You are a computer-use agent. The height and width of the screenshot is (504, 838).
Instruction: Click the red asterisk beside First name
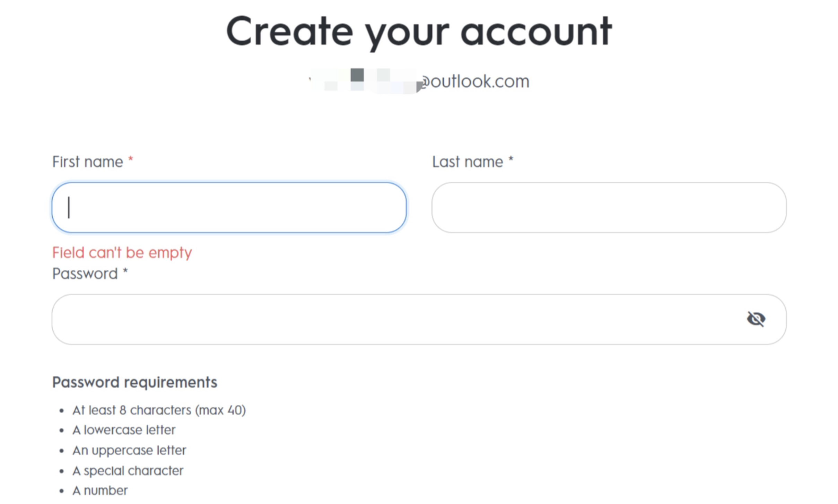[x=131, y=160]
